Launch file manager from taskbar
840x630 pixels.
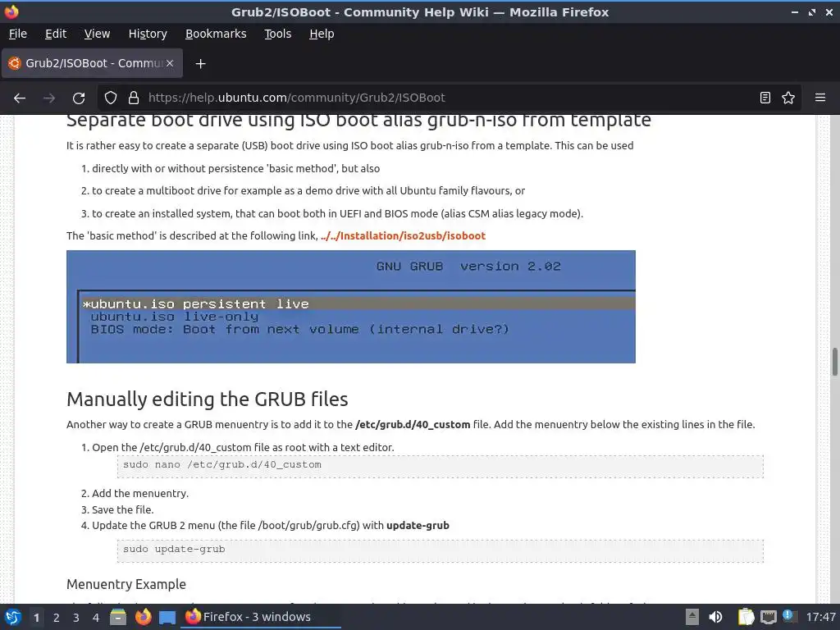[x=118, y=617]
